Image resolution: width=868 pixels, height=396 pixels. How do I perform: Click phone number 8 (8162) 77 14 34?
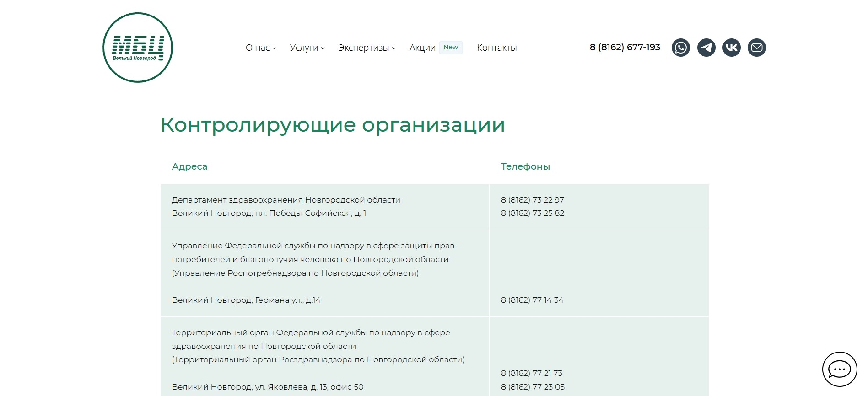(x=532, y=300)
